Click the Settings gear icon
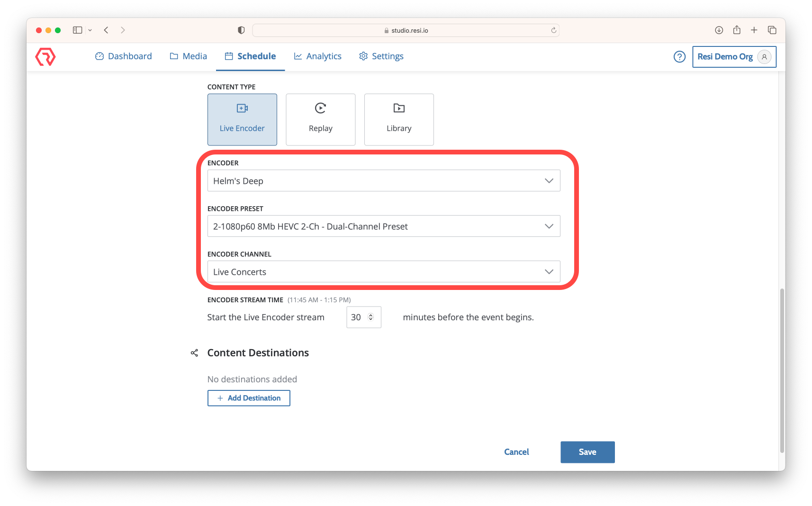Image resolution: width=812 pixels, height=506 pixels. [363, 56]
